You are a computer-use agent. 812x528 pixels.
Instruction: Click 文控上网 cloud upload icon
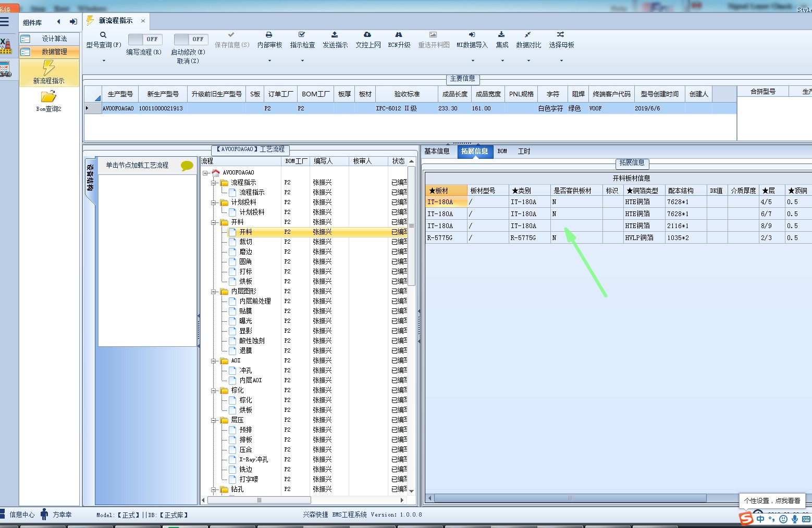367,35
